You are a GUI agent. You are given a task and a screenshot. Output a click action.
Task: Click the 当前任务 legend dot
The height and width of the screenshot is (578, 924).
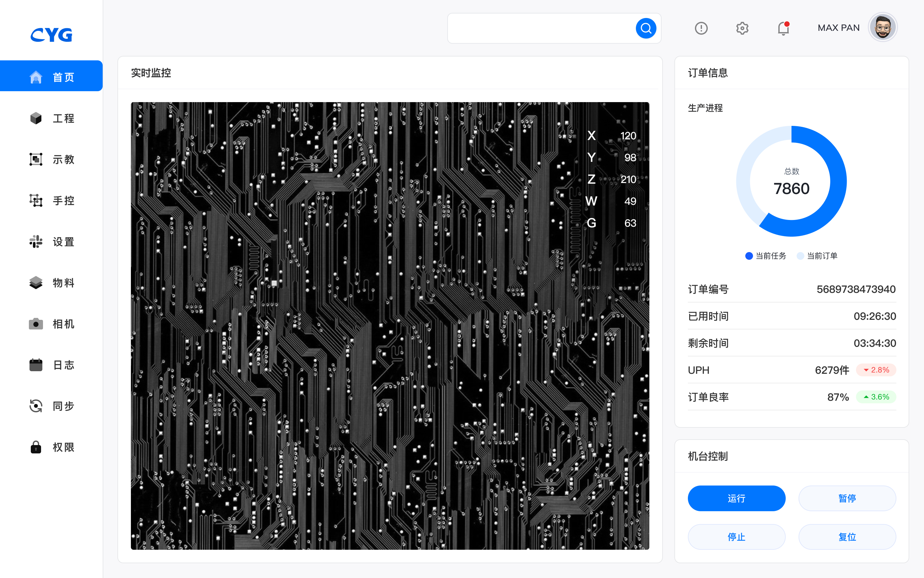tap(749, 256)
